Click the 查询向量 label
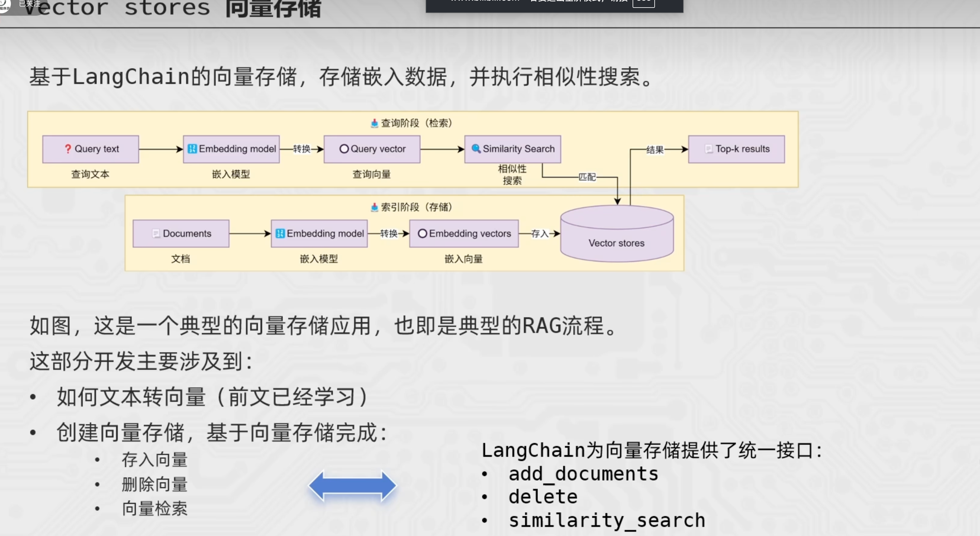 point(372,174)
